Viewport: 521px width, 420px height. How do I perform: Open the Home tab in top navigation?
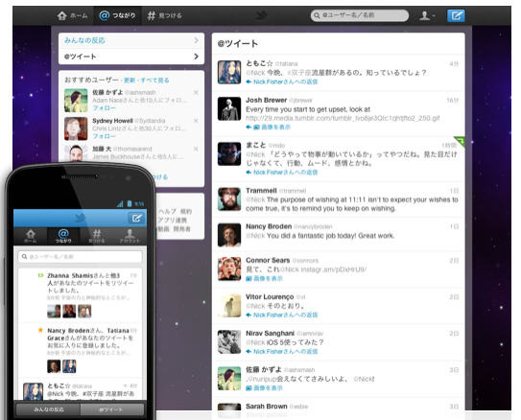(x=72, y=15)
